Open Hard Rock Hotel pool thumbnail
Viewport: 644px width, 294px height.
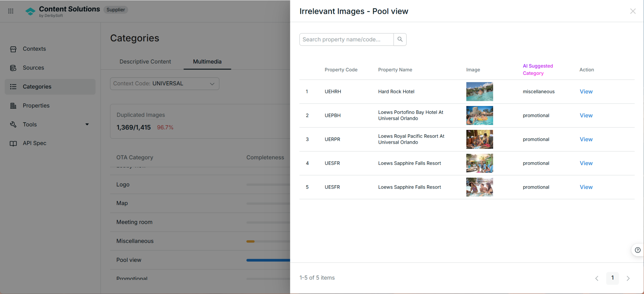pos(480,92)
